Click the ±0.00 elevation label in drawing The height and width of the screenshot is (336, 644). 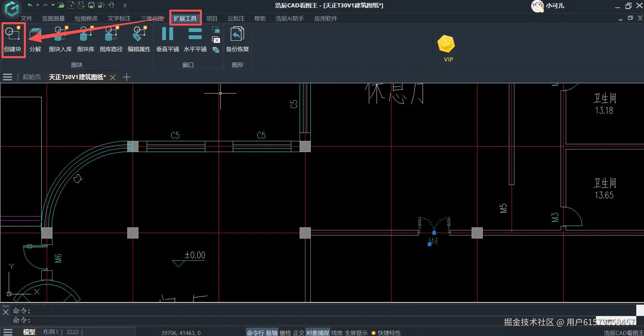pos(195,255)
